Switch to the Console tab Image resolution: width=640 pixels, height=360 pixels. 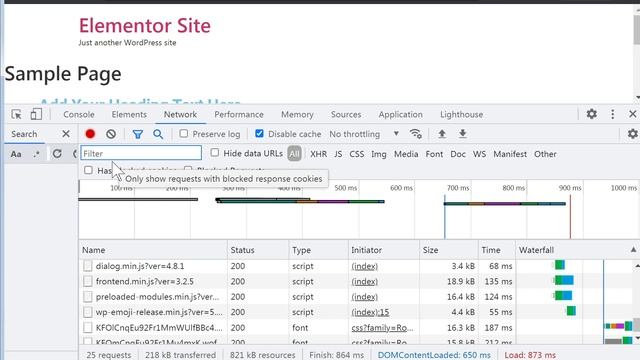pos(79,114)
